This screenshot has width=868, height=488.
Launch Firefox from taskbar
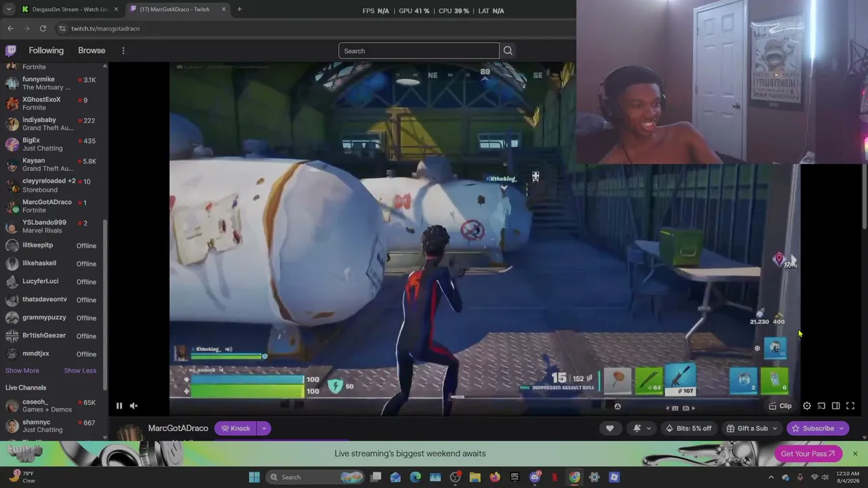tap(495, 477)
